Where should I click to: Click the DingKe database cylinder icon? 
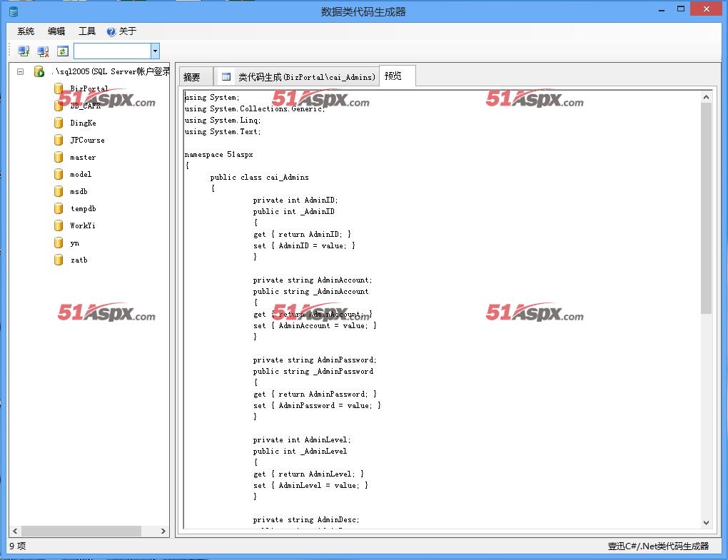coord(59,123)
